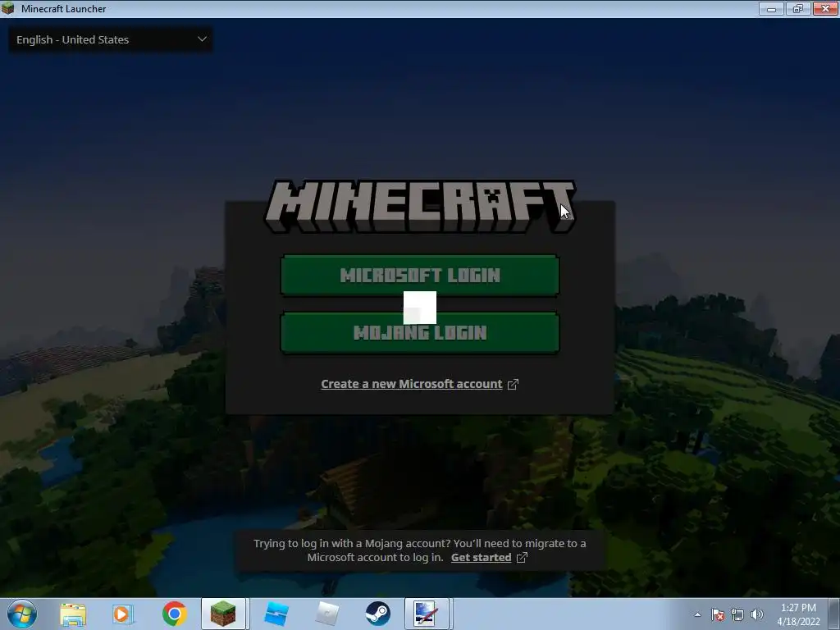Viewport: 840px width, 630px height.
Task: Click the external link icon beside Create account
Action: point(513,384)
